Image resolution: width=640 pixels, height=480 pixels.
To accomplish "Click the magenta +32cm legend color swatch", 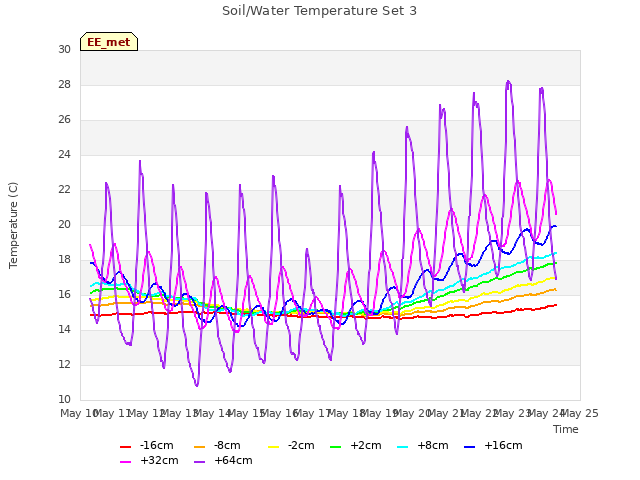I will point(126,462).
